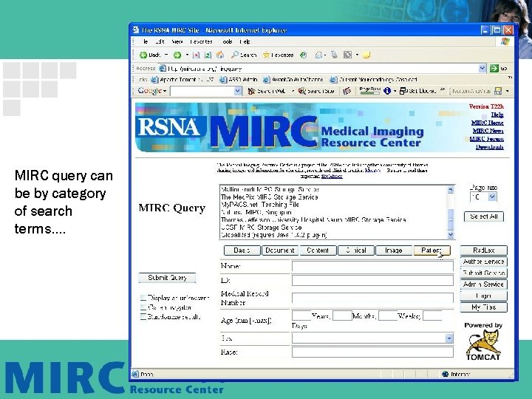Click the Home icon in IE toolbar

pyautogui.click(x=220, y=55)
